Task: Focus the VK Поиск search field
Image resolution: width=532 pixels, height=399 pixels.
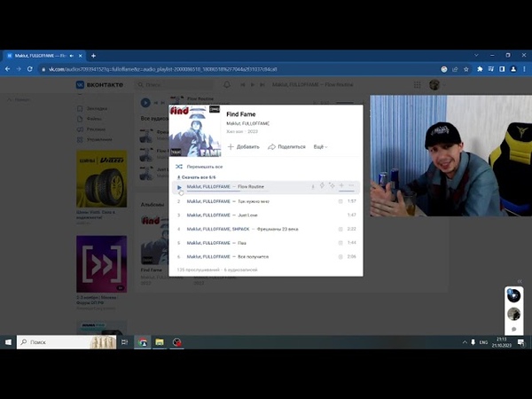Action: pyautogui.click(x=175, y=84)
